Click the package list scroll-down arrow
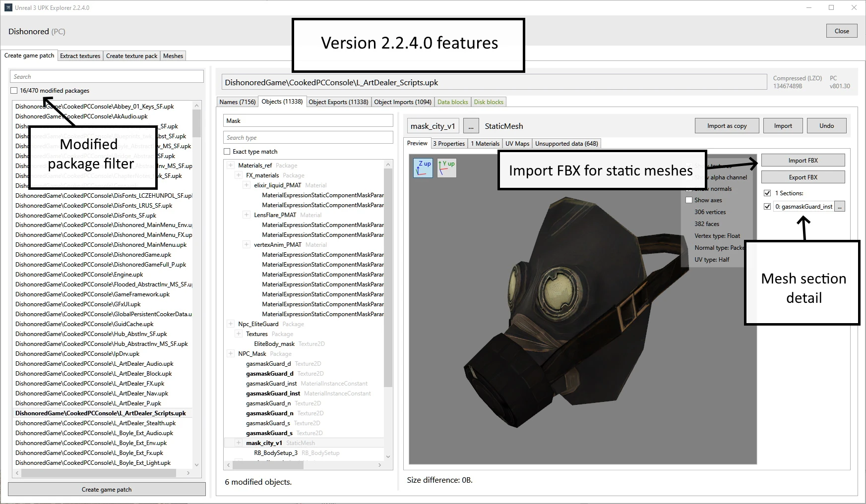This screenshot has height=504, width=866. (197, 464)
